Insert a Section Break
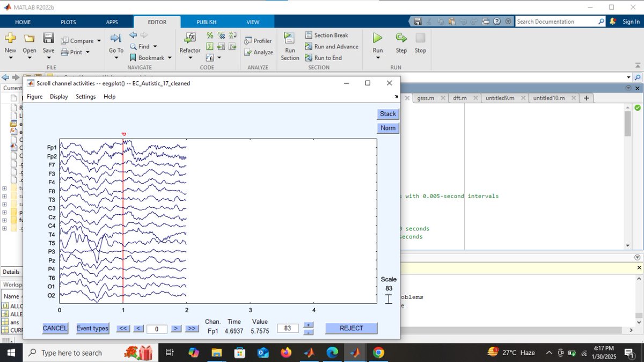Viewport: 644px width, 362px height. click(x=327, y=35)
